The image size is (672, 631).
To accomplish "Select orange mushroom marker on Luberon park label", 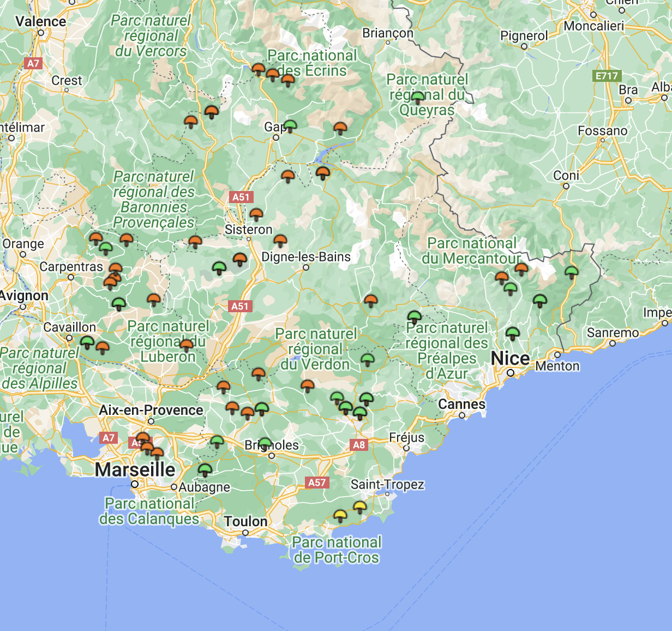I will (187, 345).
